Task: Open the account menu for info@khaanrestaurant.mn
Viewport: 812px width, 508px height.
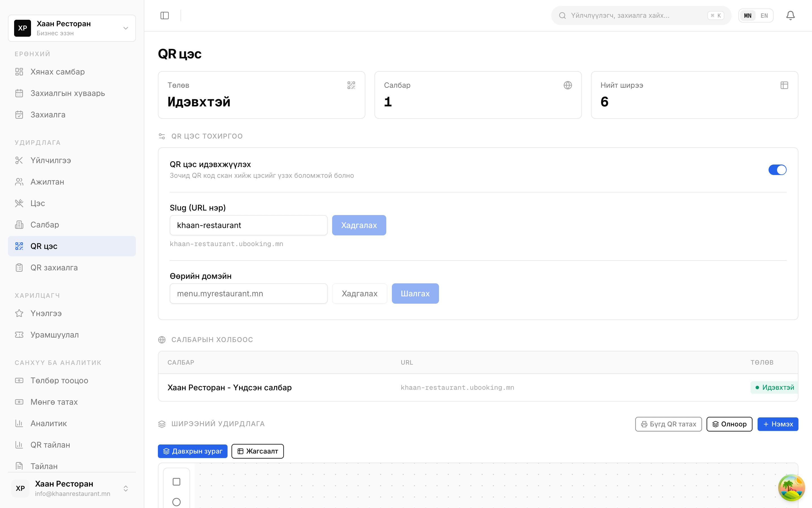Action: click(72, 489)
